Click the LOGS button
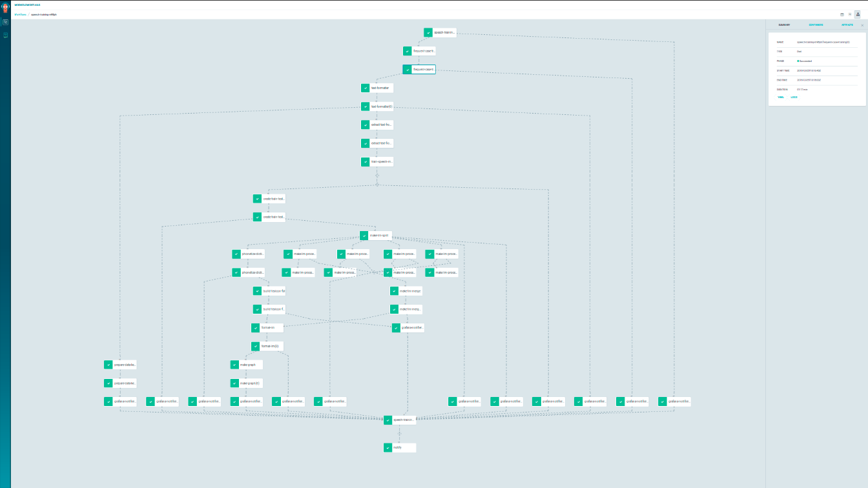Image resolution: width=868 pixels, height=488 pixels. (x=794, y=97)
